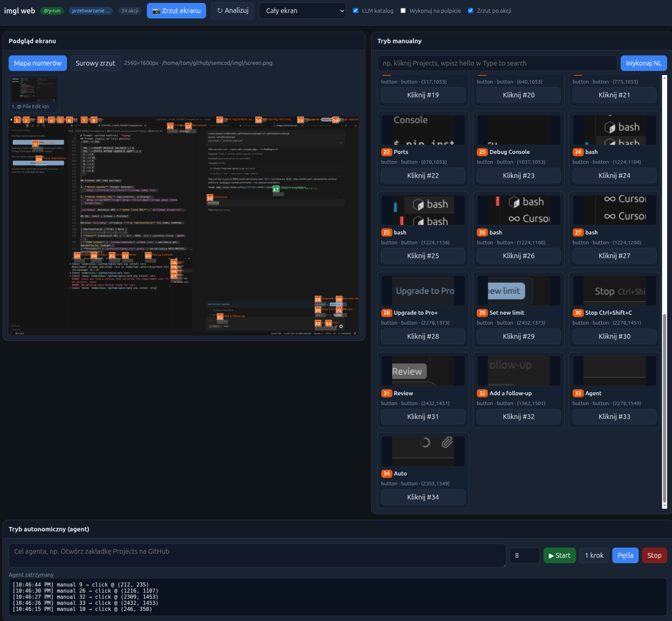Viewport: 672px width, 621px height.
Task: Click the Zrzut ekranu camera button
Action: click(176, 11)
